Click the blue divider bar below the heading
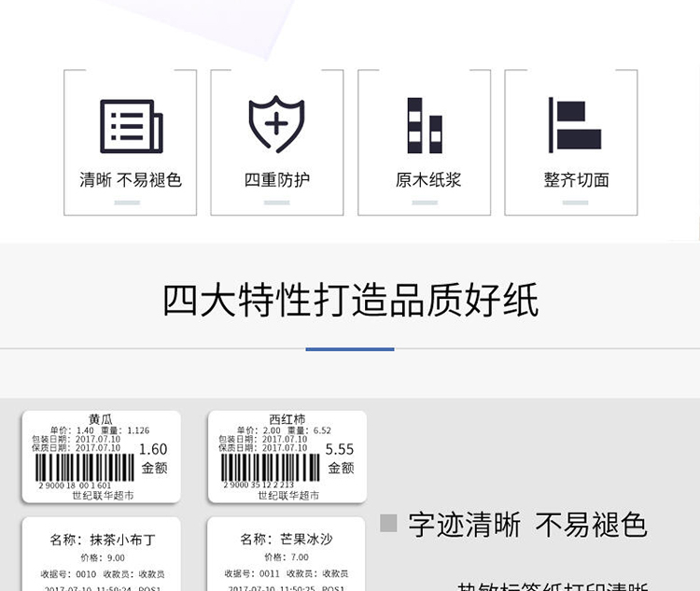 pos(350,349)
